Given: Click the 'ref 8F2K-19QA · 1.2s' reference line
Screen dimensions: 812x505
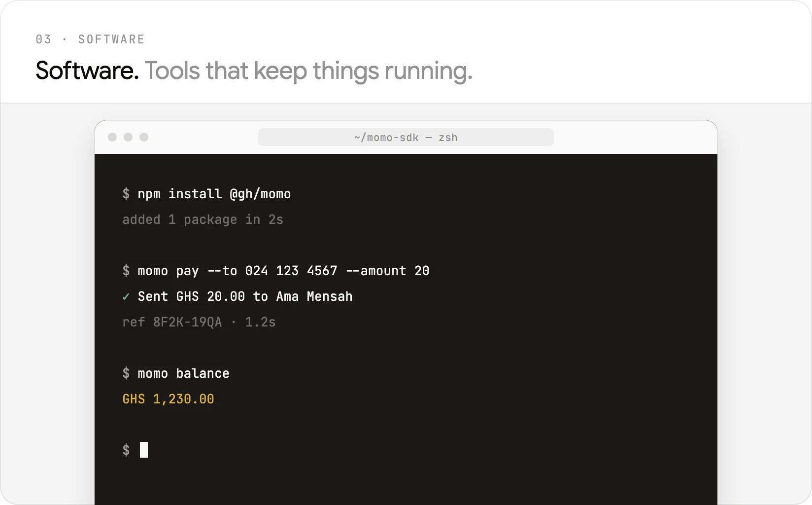Looking at the screenshot, I should pos(199,322).
